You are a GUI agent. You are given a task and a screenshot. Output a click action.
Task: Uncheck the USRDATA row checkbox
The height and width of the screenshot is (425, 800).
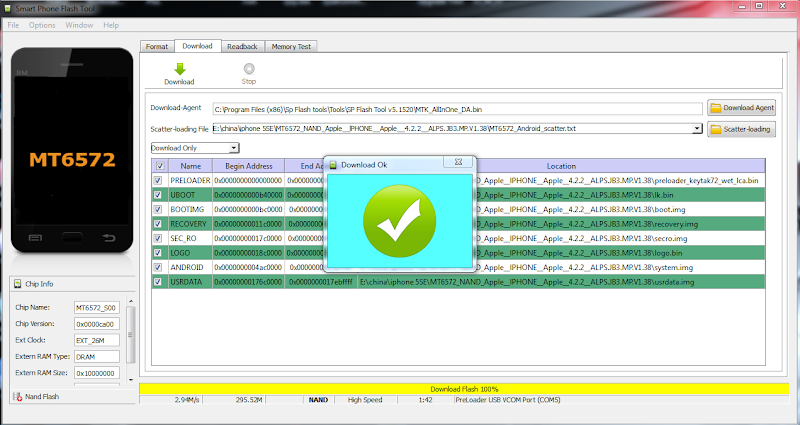pos(158,282)
